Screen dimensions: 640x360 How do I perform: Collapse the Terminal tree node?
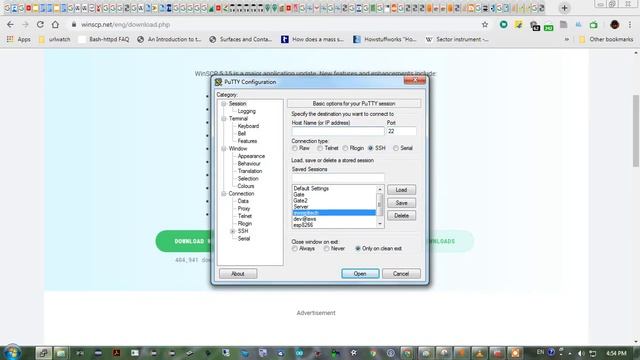[x=224, y=119]
